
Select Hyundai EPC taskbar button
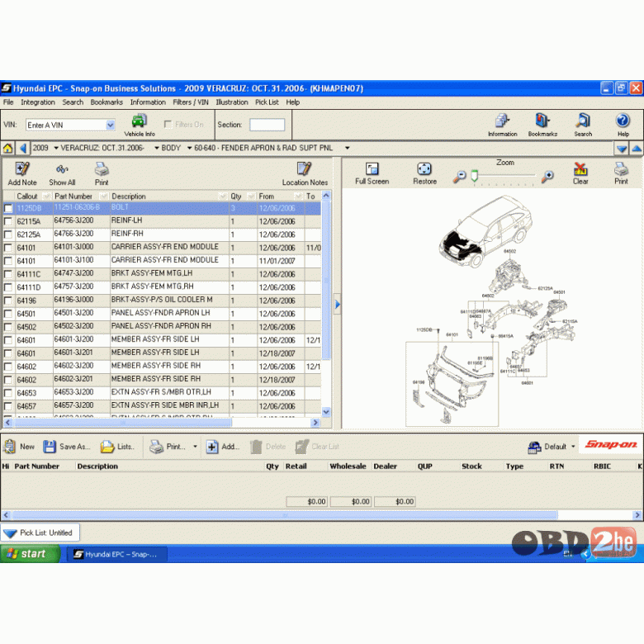point(116,554)
